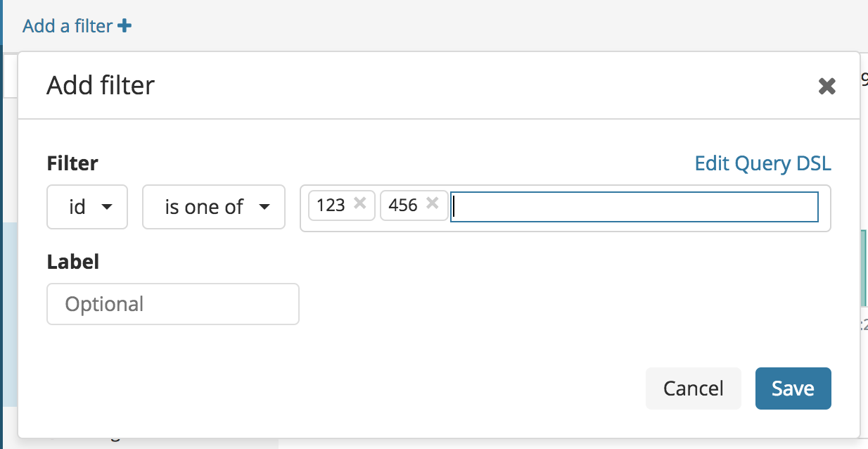Viewport: 868px width, 449px height.
Task: Open Edit Query DSL
Action: 762,163
